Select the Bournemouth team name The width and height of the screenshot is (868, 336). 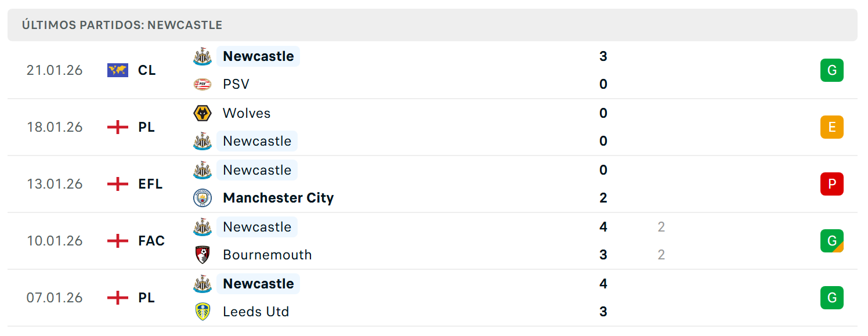pyautogui.click(x=267, y=255)
